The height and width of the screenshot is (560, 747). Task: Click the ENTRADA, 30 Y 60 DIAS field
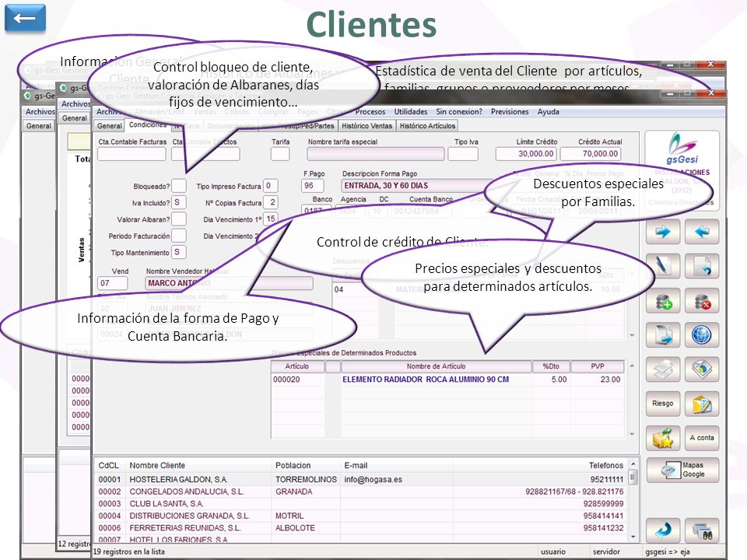(x=415, y=186)
